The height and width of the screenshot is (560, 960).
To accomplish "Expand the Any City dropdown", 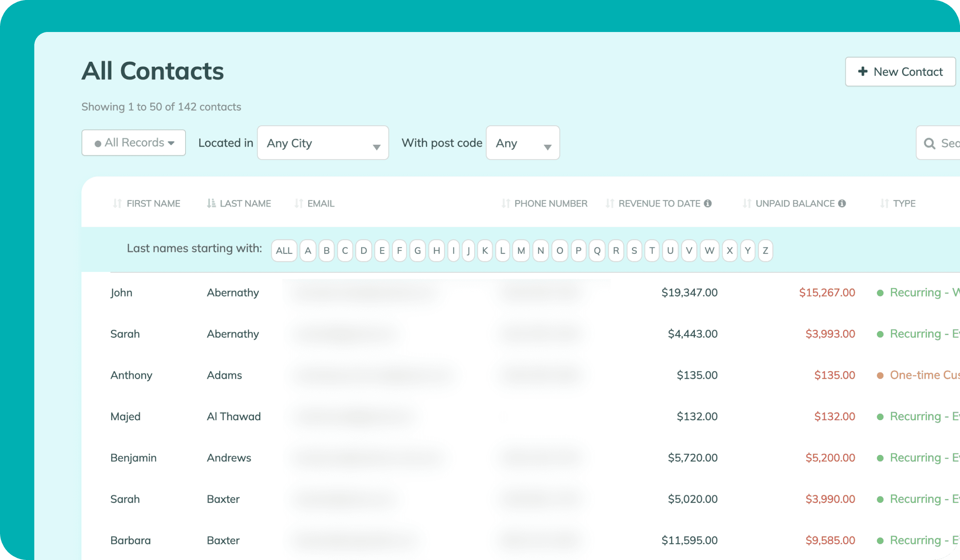I will coord(323,143).
